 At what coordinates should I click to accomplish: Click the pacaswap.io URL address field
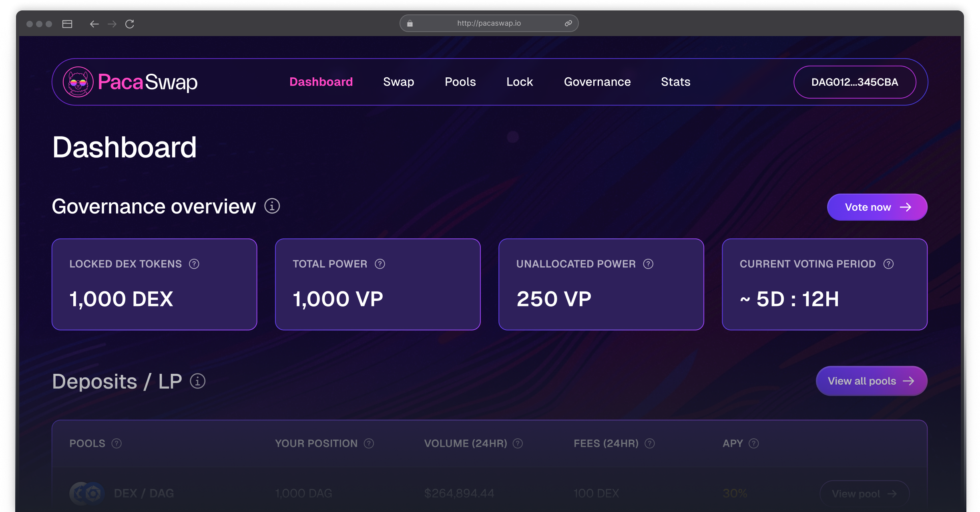point(489,23)
